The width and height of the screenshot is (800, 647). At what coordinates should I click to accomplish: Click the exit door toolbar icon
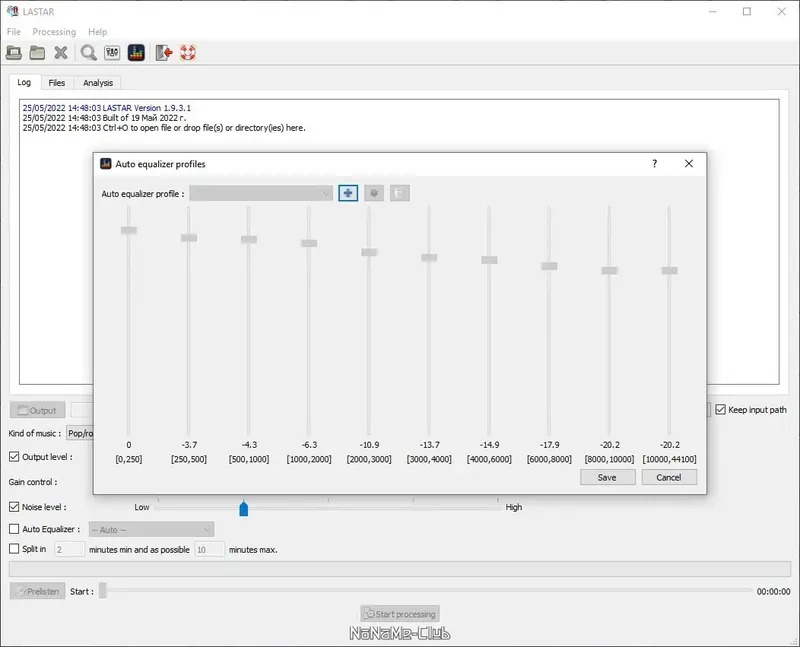[164, 53]
